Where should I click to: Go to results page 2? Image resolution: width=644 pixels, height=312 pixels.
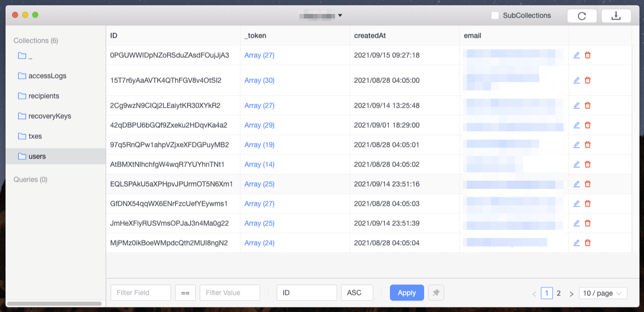(x=558, y=292)
